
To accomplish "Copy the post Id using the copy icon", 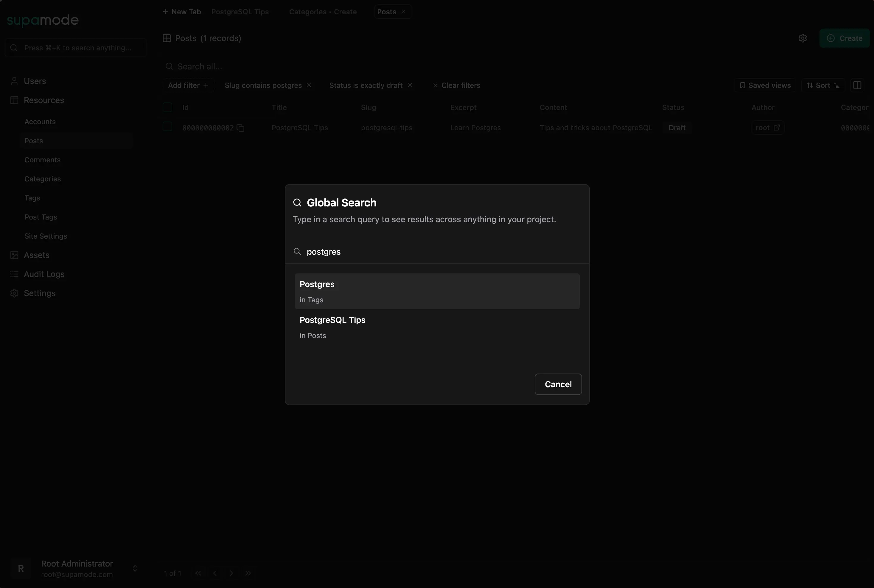I will coord(240,128).
